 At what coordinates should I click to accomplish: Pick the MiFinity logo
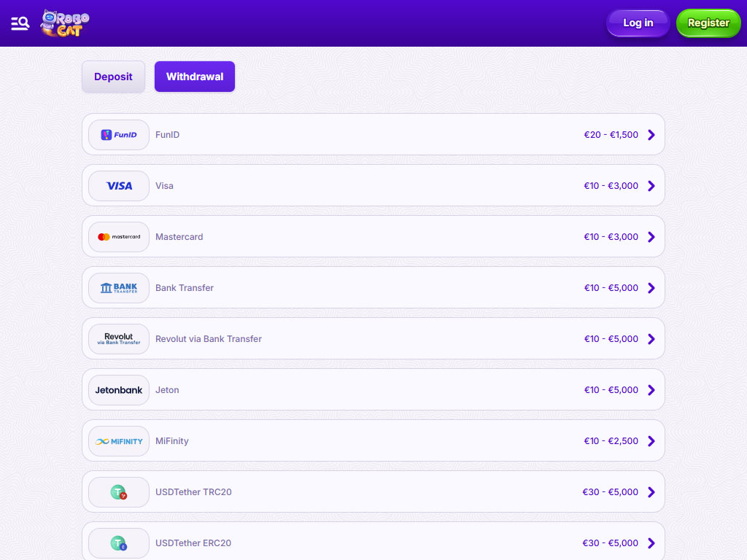pyautogui.click(x=119, y=441)
